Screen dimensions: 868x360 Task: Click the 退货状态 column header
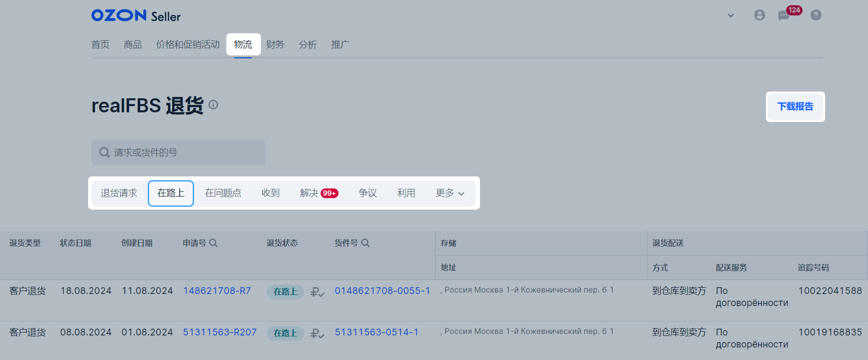(x=282, y=243)
